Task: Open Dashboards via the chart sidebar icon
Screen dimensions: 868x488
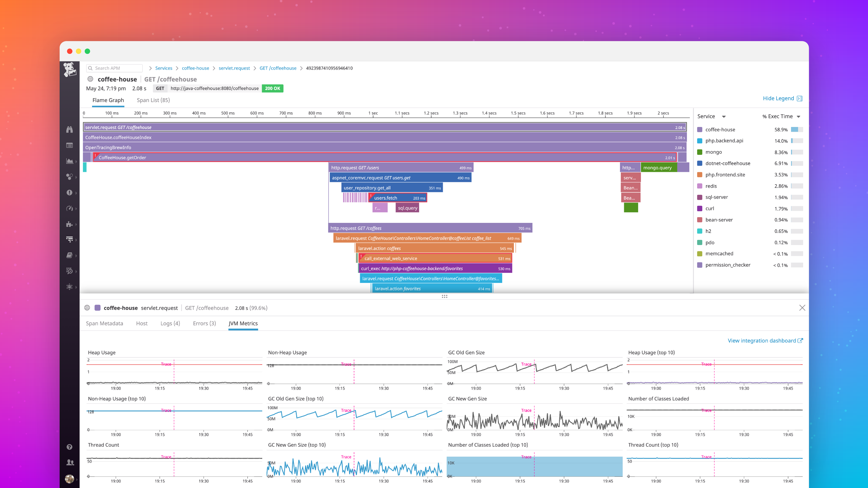Action: tap(70, 161)
